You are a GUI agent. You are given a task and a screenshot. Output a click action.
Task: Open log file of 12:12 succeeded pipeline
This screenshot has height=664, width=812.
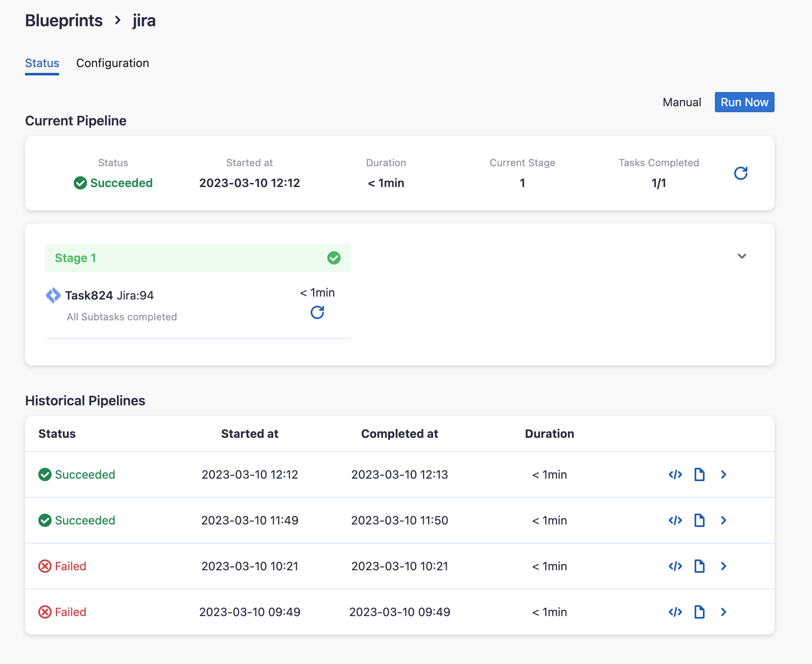click(x=699, y=474)
